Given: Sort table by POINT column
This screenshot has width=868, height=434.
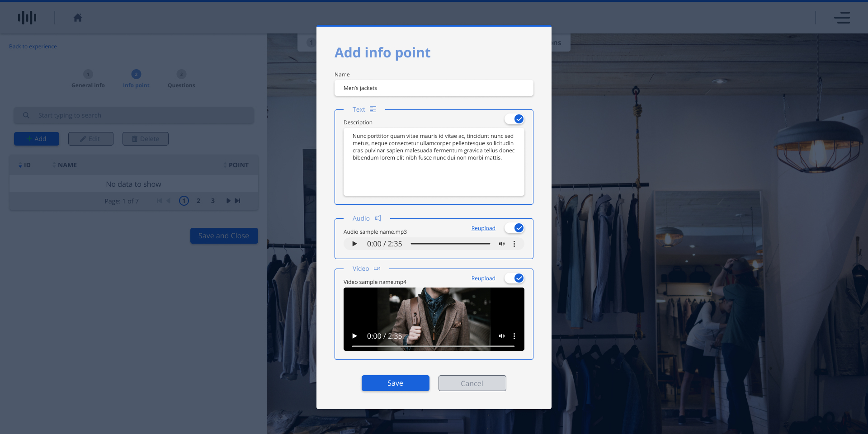Looking at the screenshot, I should tap(236, 165).
